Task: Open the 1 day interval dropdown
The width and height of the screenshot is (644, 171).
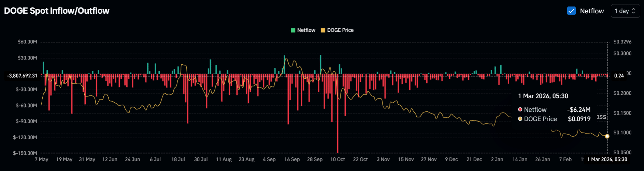Action: pyautogui.click(x=625, y=11)
